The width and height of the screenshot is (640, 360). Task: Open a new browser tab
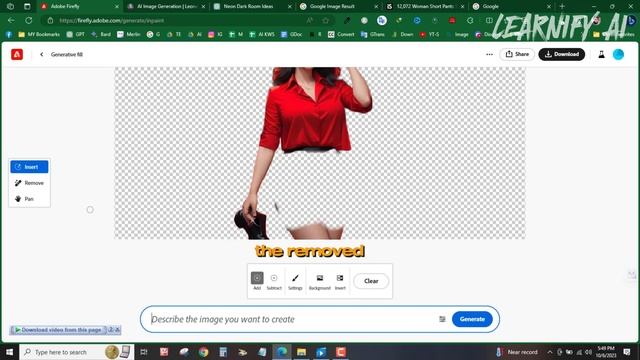point(562,7)
